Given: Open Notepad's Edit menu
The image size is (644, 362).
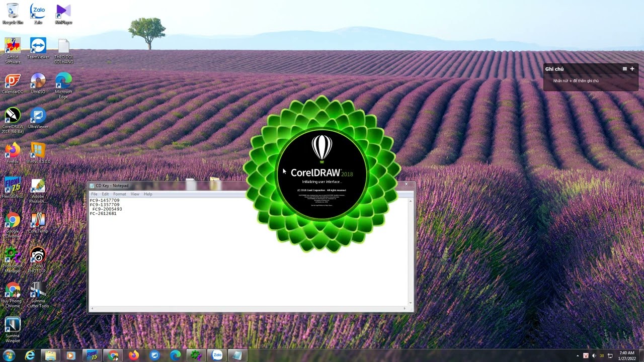Looking at the screenshot, I should pos(105,194).
